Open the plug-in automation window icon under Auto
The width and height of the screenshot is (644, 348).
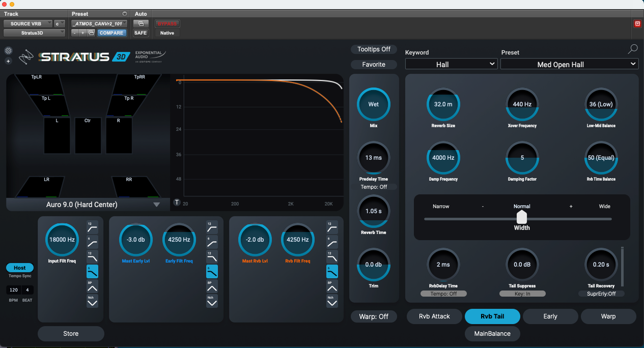(x=141, y=23)
